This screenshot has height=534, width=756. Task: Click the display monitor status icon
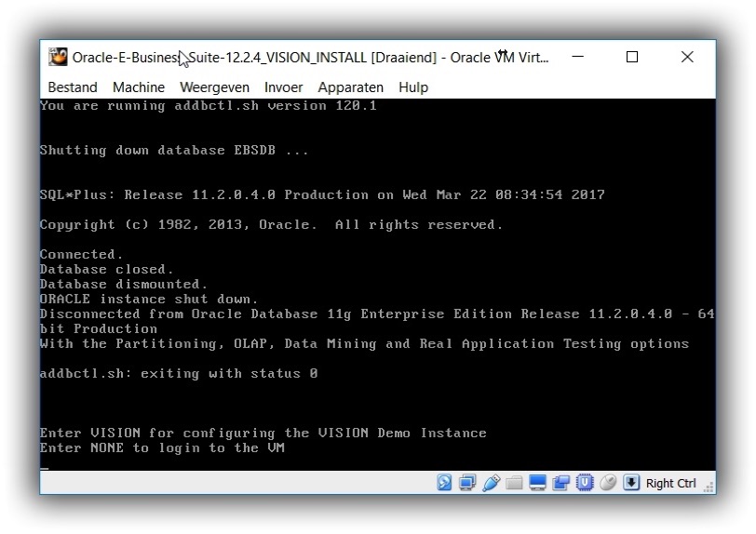click(x=537, y=483)
